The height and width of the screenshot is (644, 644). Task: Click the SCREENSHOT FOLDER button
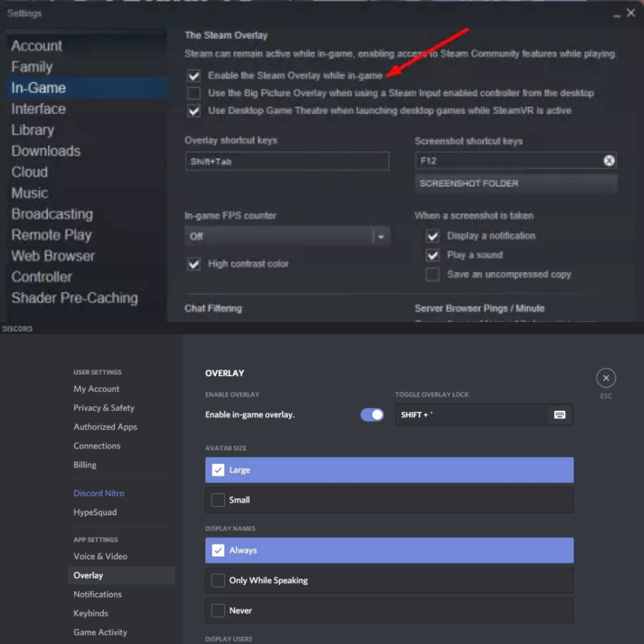[516, 184]
